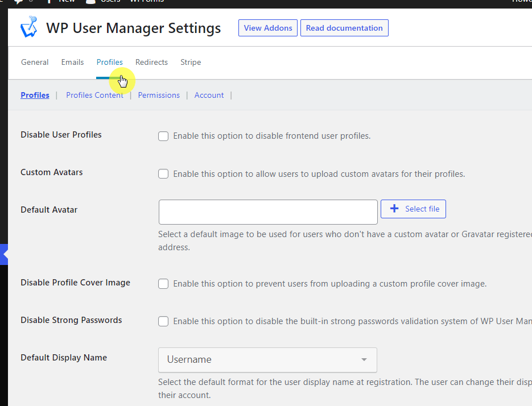Click the WP User Manager logo icon
Screen dimensions: 532x406
(29, 27)
